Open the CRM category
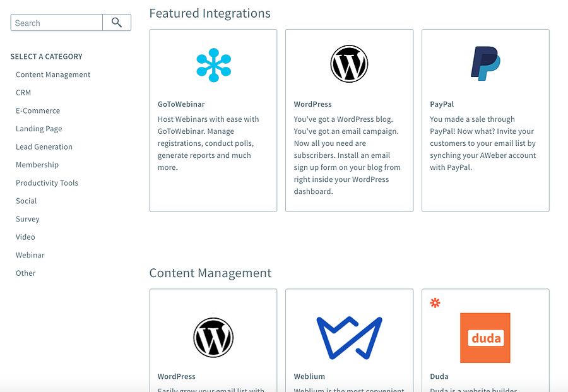 coord(23,92)
